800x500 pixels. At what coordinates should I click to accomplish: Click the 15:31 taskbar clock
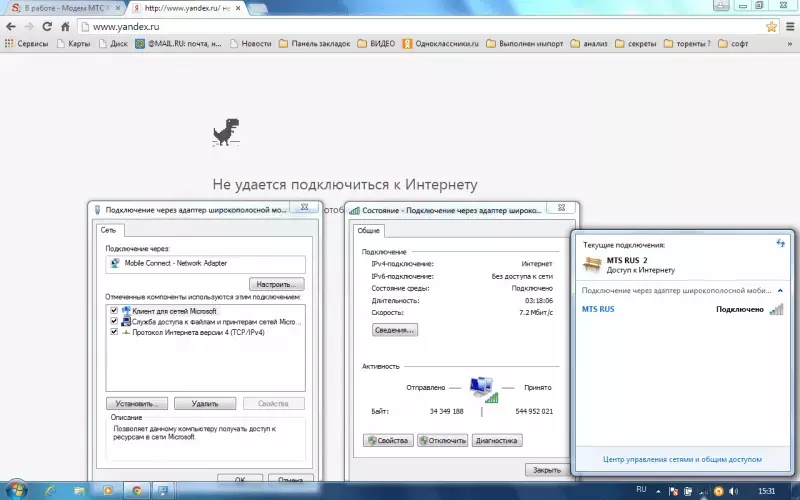(766, 491)
